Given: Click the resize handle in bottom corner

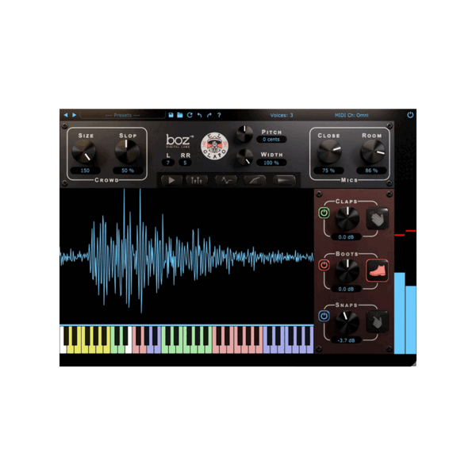Looking at the screenshot, I should 413,363.
